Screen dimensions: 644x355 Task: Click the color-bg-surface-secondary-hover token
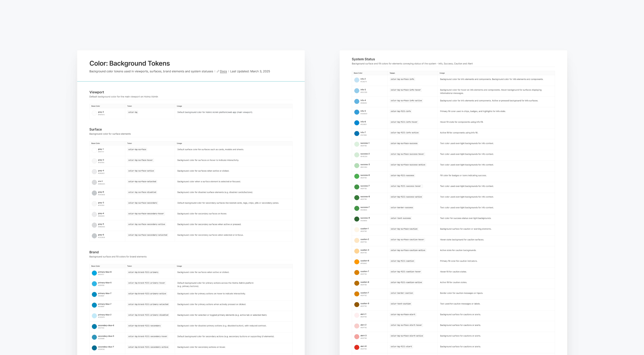click(x=146, y=214)
